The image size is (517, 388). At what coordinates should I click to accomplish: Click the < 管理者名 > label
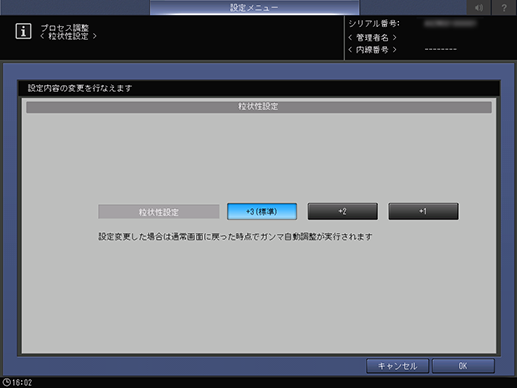[x=372, y=37]
